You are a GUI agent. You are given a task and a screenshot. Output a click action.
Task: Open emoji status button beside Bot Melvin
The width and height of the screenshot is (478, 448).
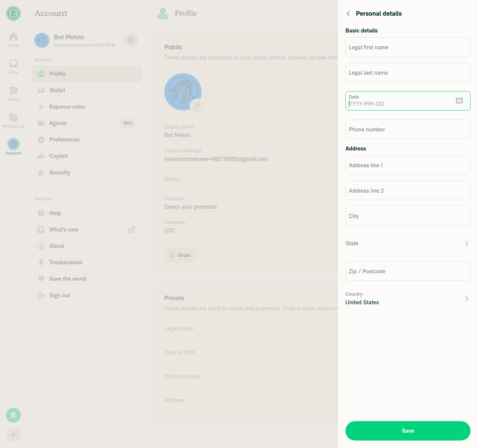(131, 40)
